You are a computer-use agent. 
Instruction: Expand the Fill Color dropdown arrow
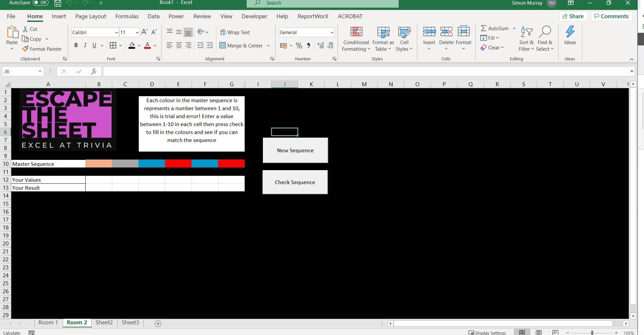(138, 45)
